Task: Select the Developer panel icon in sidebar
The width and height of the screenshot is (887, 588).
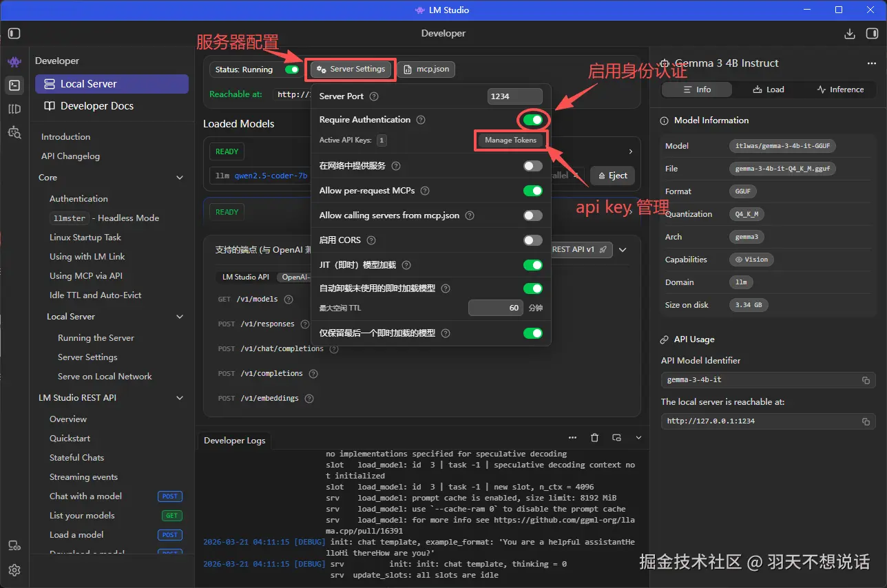Action: [x=14, y=85]
